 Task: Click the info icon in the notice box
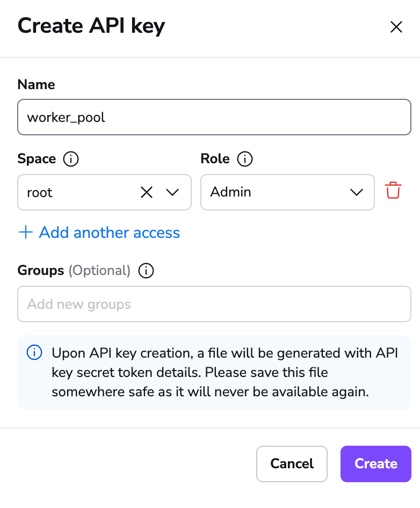click(x=35, y=353)
